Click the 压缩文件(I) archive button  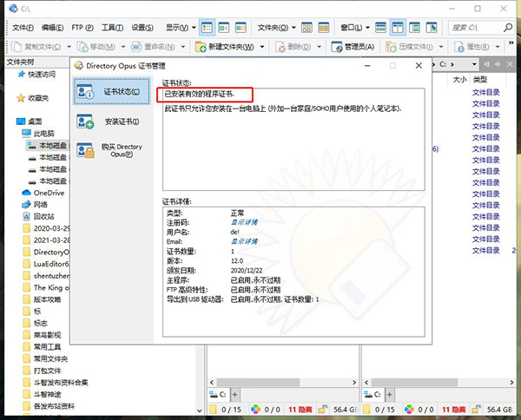[x=409, y=47]
